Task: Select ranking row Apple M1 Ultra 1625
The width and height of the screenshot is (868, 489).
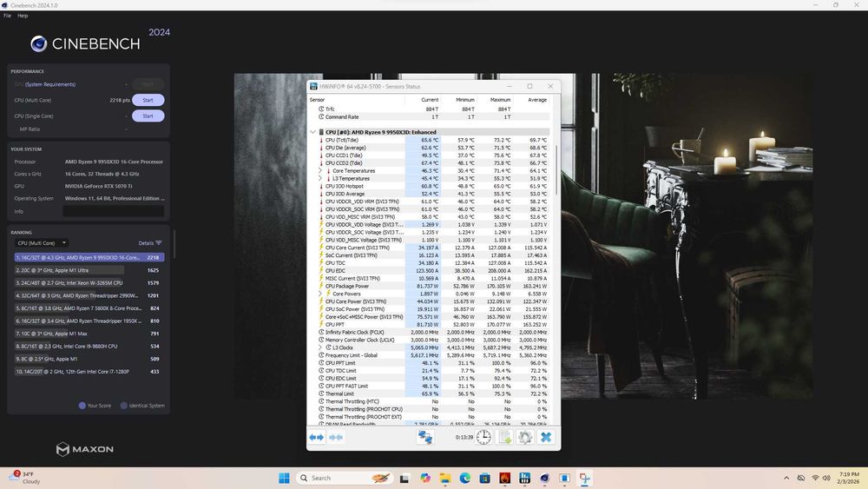Action: click(89, 270)
